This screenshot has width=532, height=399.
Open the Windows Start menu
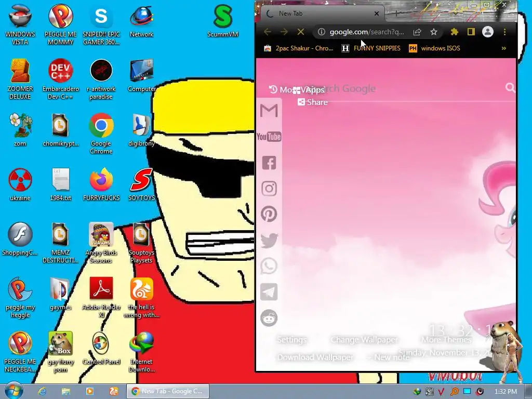pyautogui.click(x=14, y=391)
